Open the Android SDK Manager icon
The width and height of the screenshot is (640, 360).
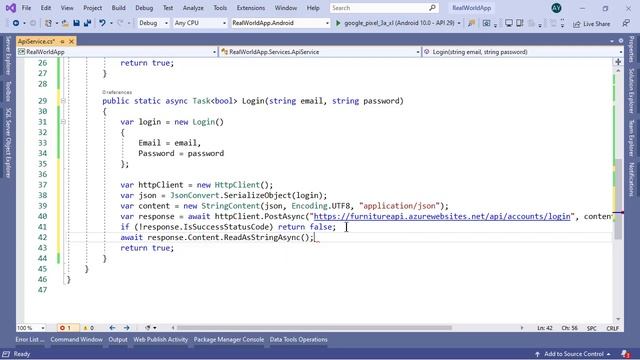tap(520, 23)
